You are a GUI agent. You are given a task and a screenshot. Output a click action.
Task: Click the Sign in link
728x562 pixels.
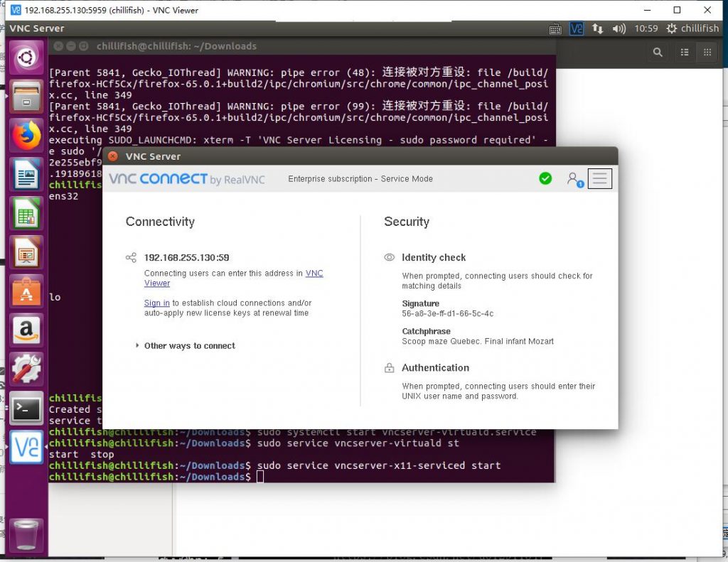coord(157,303)
